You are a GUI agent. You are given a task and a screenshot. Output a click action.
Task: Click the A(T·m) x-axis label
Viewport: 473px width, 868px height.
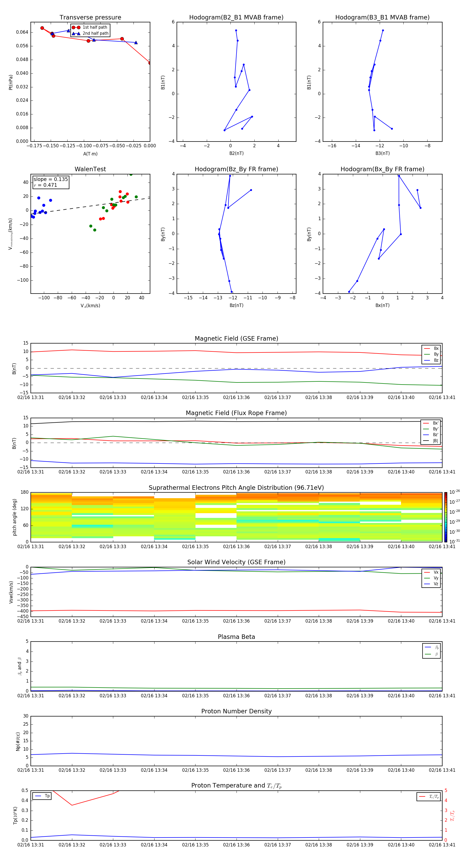(x=90, y=154)
